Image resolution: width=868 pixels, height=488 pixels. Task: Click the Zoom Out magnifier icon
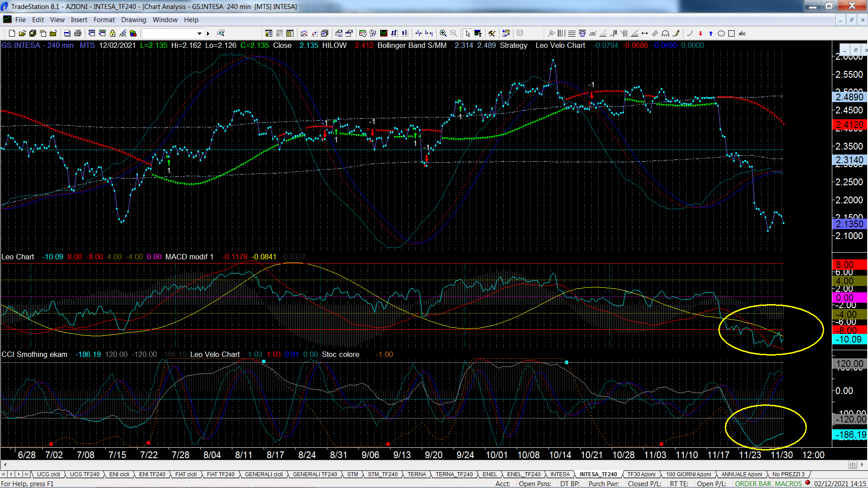[x=453, y=33]
